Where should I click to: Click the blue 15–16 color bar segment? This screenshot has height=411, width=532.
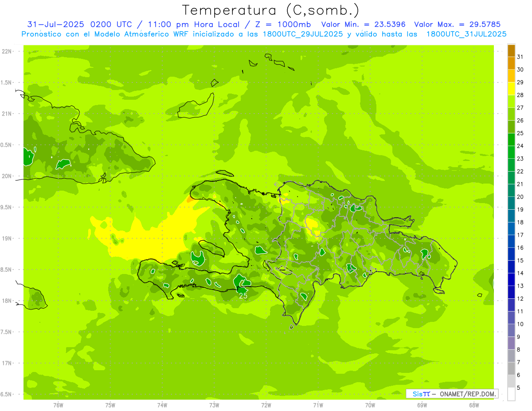511,254
